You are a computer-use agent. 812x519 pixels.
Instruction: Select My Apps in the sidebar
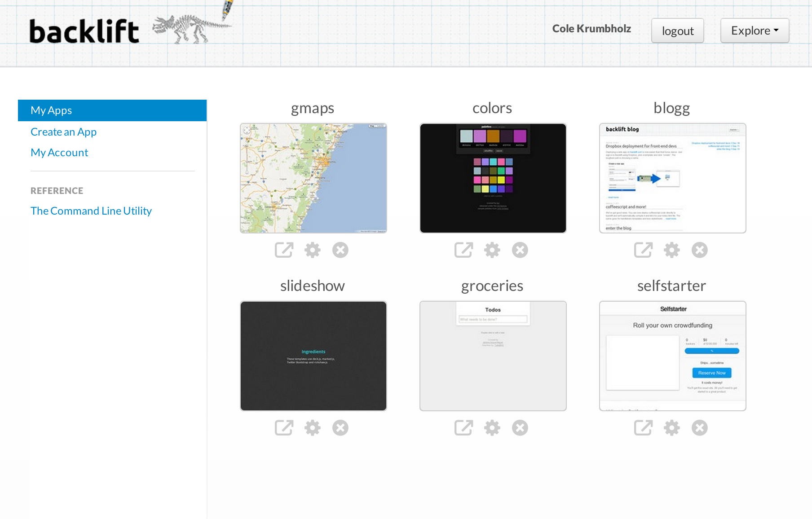(112, 110)
